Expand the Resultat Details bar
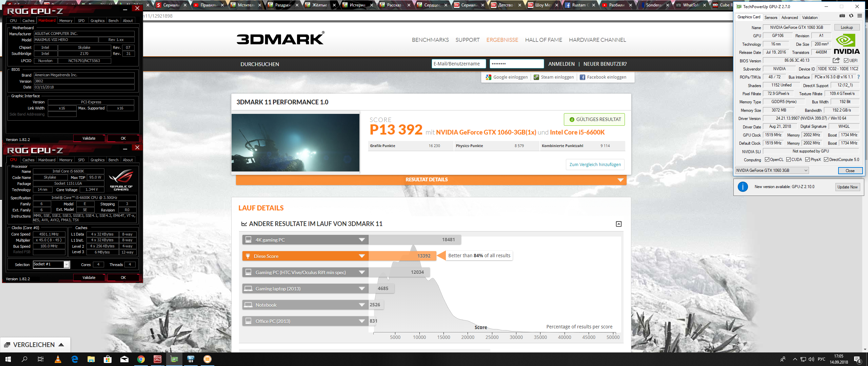 click(x=431, y=180)
